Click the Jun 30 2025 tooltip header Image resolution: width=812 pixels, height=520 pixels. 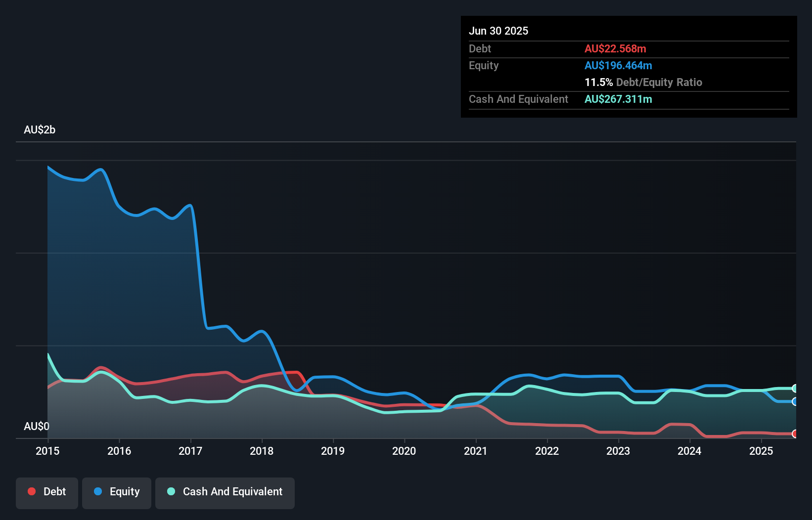click(x=499, y=30)
